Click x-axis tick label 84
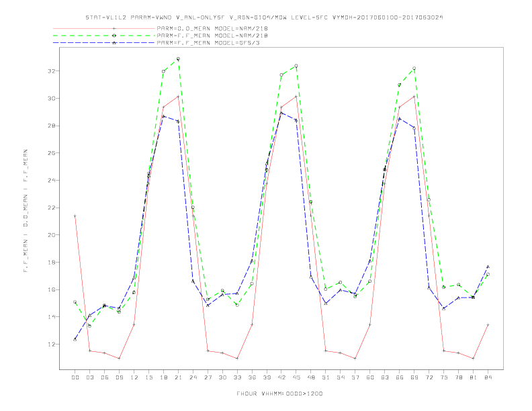Screen dimensions: 532x411 coord(488,377)
